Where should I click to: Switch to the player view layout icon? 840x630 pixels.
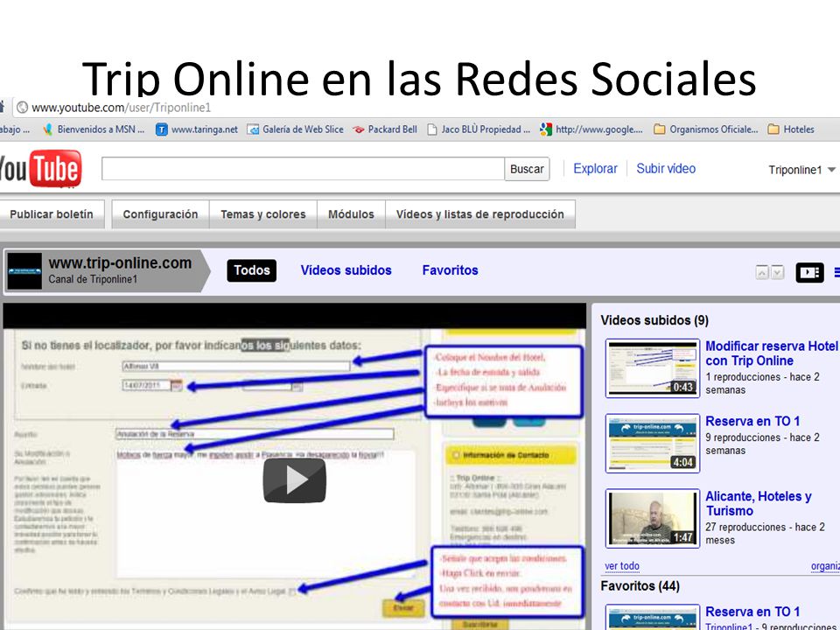pyautogui.click(x=809, y=273)
